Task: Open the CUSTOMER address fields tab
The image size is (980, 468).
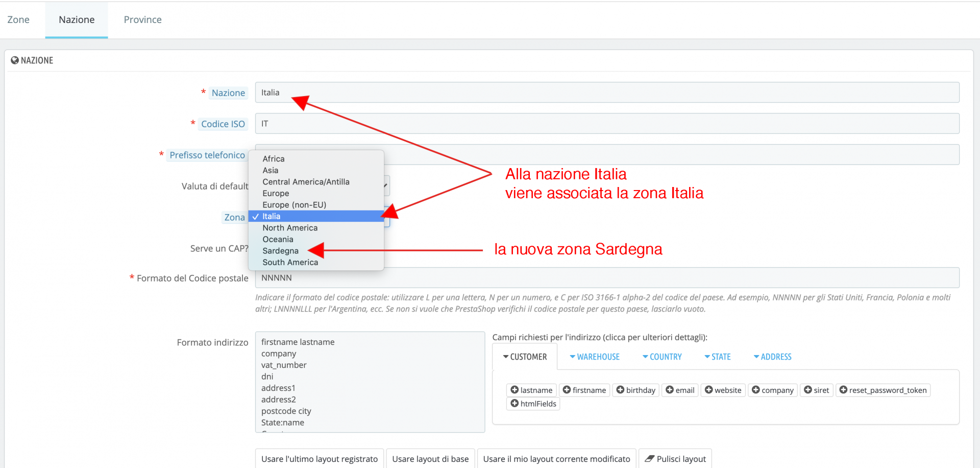Action: (x=525, y=357)
